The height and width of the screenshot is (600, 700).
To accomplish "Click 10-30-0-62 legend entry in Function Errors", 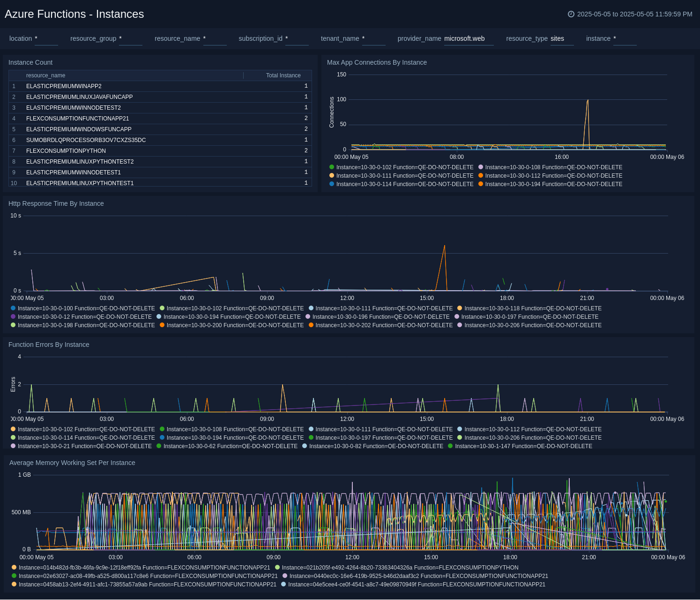I will point(227,446).
